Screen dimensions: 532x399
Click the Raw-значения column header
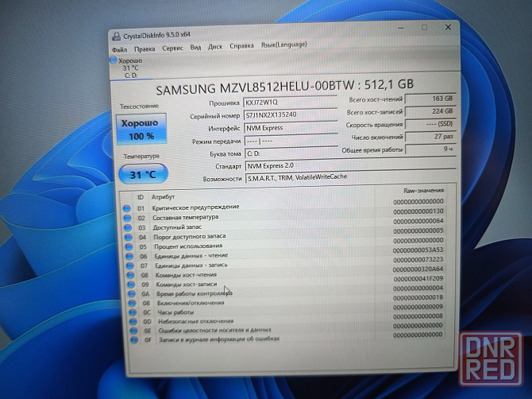tap(423, 191)
